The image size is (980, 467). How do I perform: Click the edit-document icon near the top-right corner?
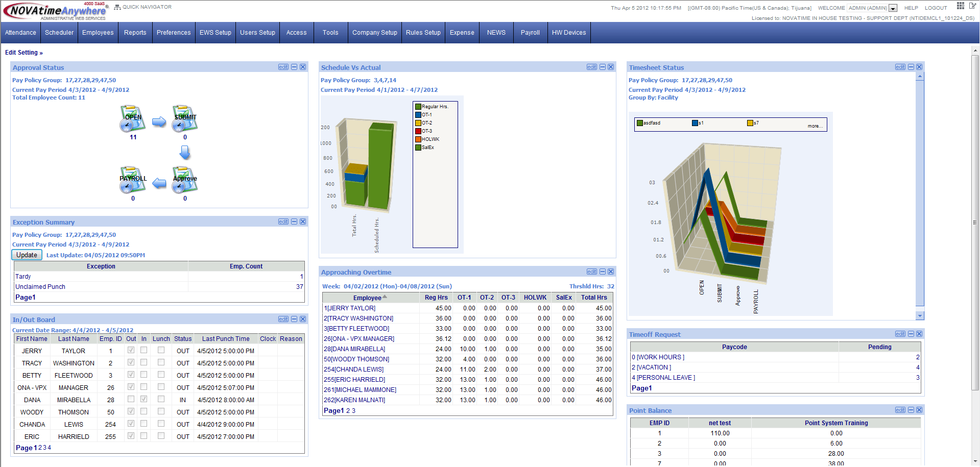tap(972, 6)
